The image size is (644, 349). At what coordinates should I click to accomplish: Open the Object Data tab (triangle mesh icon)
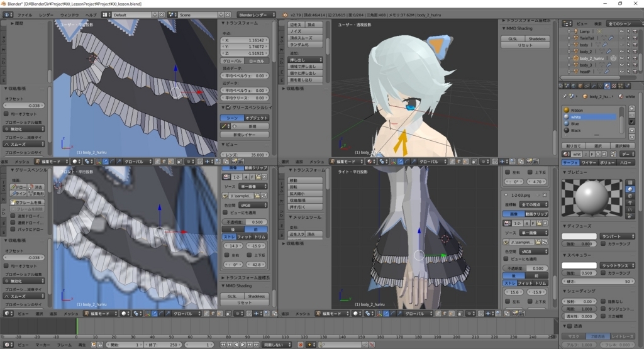pyautogui.click(x=601, y=86)
